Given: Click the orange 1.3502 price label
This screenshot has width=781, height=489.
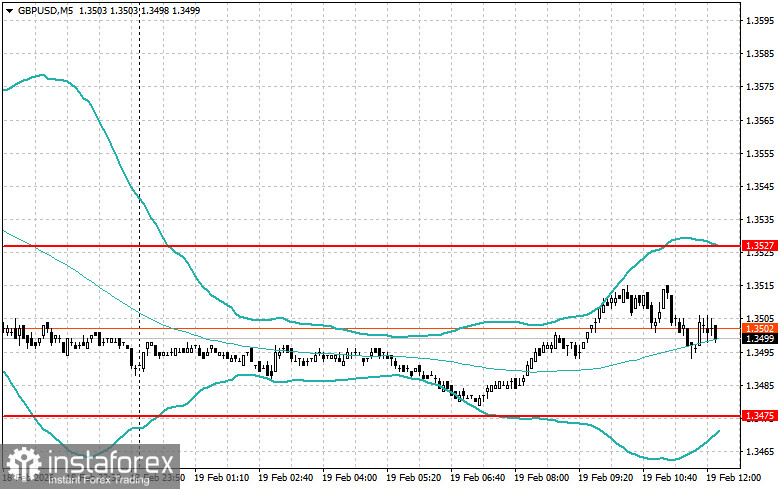Looking at the screenshot, I should 760,329.
